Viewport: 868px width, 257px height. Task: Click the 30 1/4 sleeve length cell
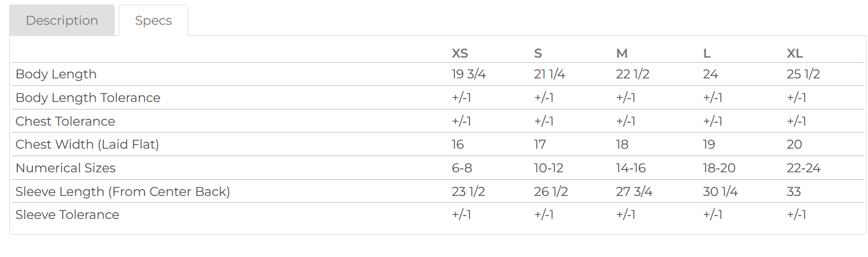click(720, 191)
